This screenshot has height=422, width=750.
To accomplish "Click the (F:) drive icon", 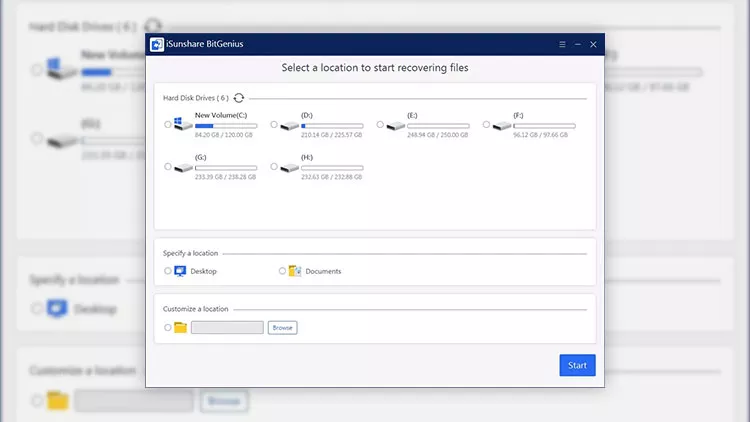I will pos(502,125).
